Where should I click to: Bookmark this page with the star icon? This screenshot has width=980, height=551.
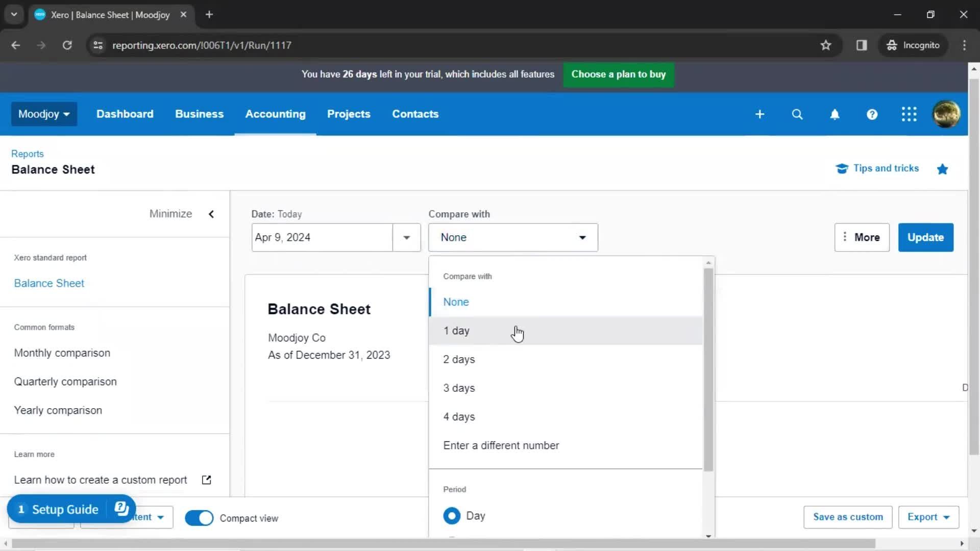[826, 45]
